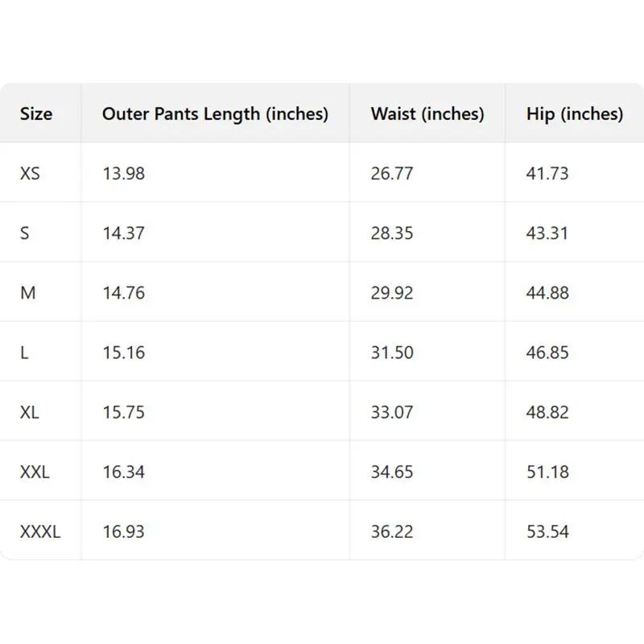Screen dimensions: 644x644
Task: Select the L size row label
Action: [x=24, y=353]
